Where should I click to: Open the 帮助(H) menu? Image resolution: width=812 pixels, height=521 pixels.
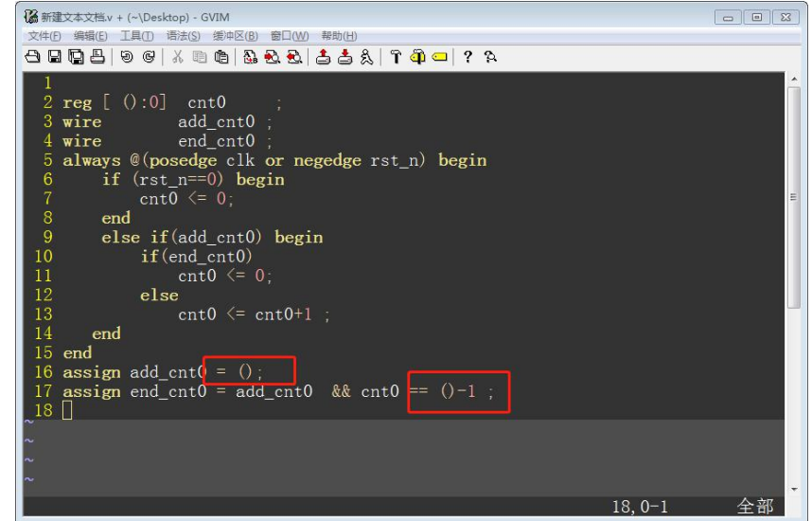339,36
